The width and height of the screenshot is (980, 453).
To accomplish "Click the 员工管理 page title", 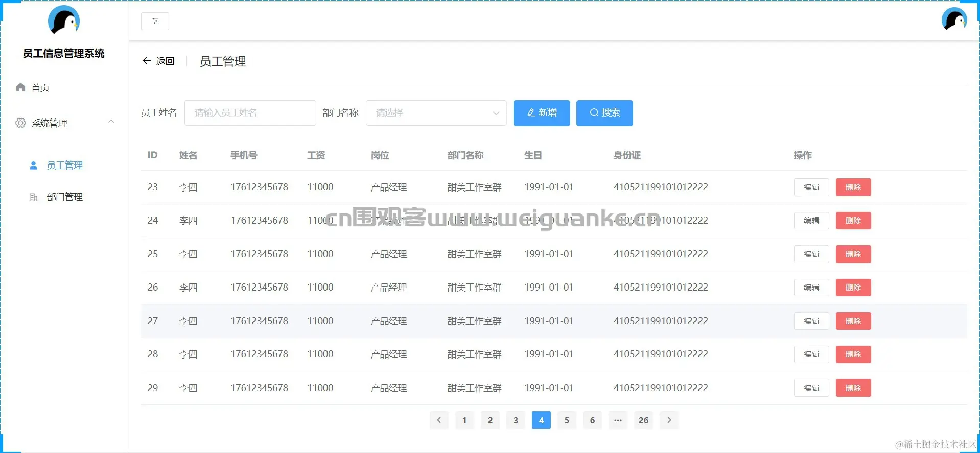I will [223, 62].
